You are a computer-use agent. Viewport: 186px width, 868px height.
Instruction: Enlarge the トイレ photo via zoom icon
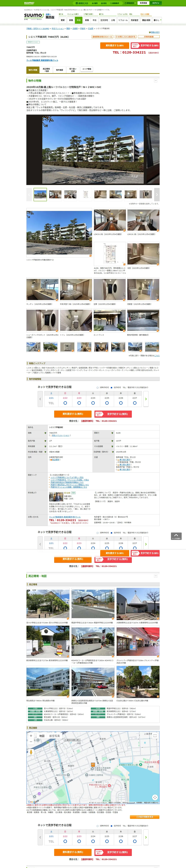pos(91,331)
